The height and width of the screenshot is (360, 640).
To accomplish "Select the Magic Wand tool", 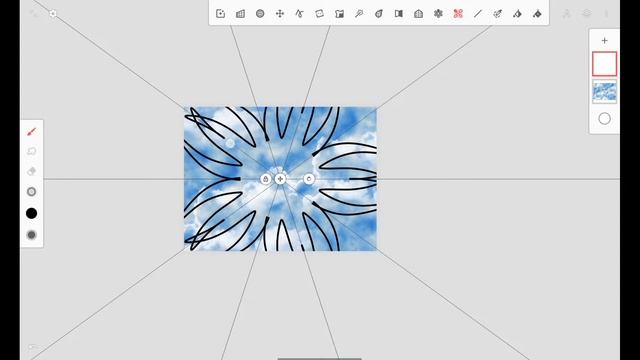I will coord(359,13).
